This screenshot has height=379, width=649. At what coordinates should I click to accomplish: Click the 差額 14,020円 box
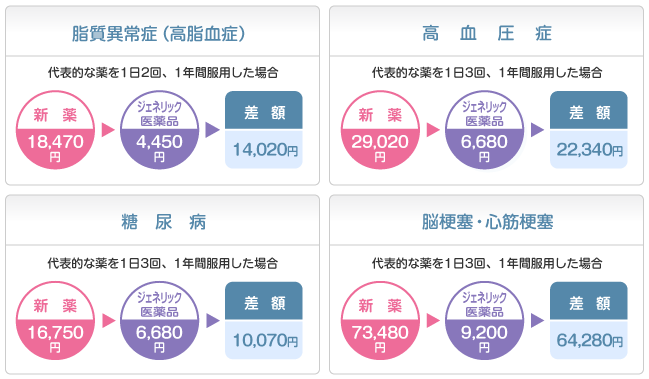click(264, 130)
